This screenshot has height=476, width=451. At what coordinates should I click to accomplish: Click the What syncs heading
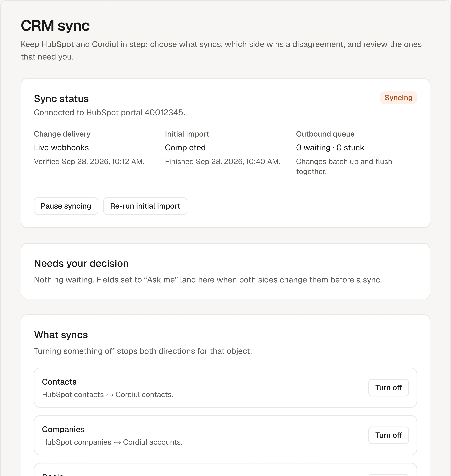coord(61,335)
